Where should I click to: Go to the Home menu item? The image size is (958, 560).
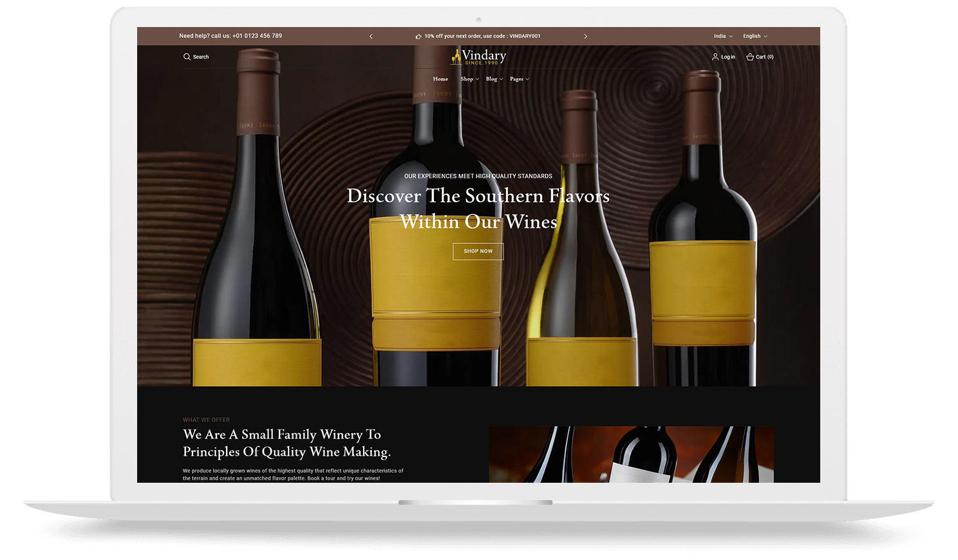(440, 79)
